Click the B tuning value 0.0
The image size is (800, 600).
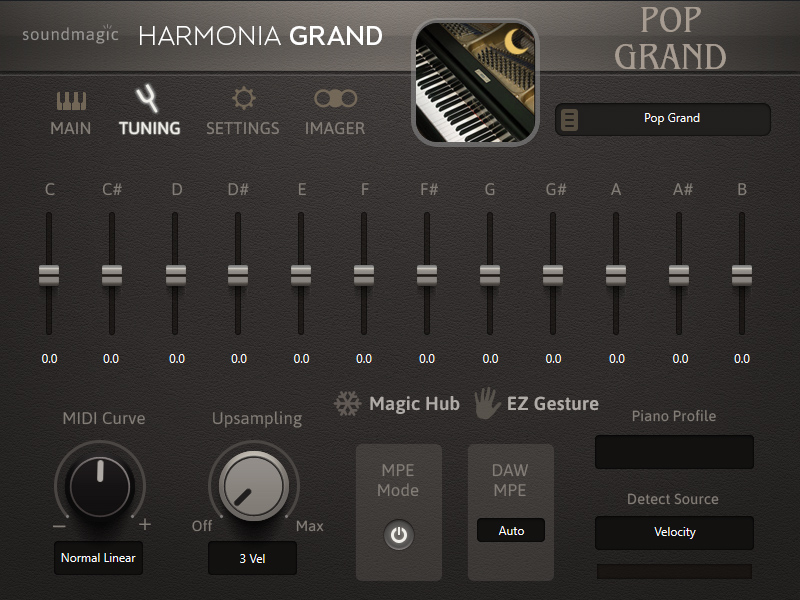(x=742, y=359)
